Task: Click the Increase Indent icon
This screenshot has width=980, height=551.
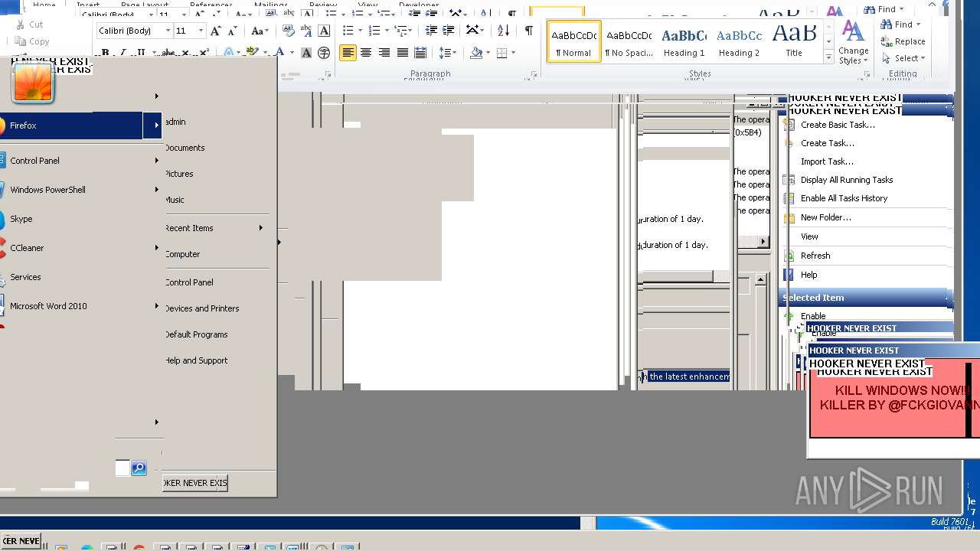Action: click(x=449, y=31)
